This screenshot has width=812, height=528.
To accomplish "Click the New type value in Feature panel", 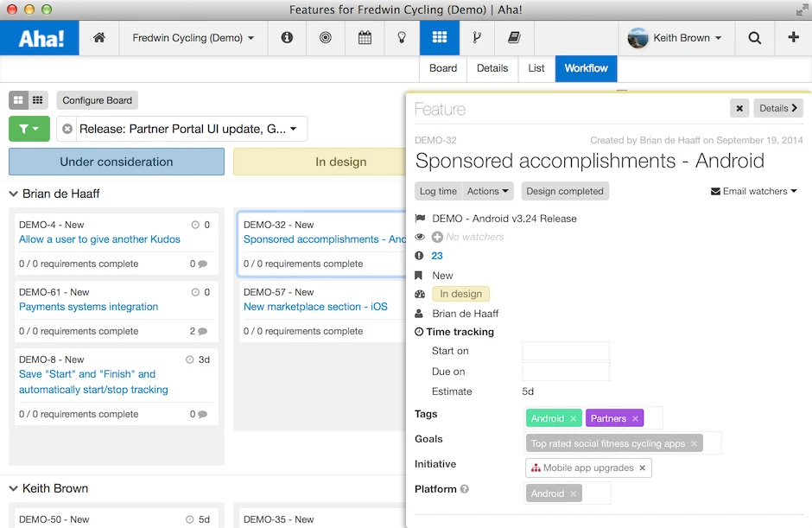I will click(442, 276).
